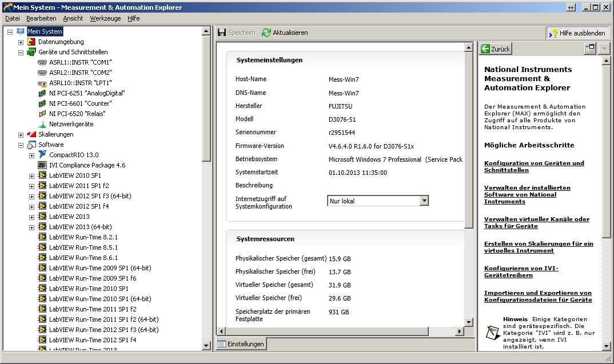This screenshot has width=614, height=364.
Task: Expand the LabVIEW 2012 SP1 f3 (64-bit) node
Action: (31, 197)
